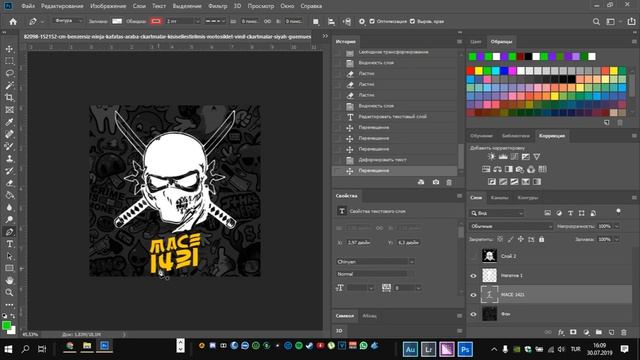Open Lightroom from the taskbar
Screen dimensions: 640x360
pyautogui.click(x=429, y=349)
